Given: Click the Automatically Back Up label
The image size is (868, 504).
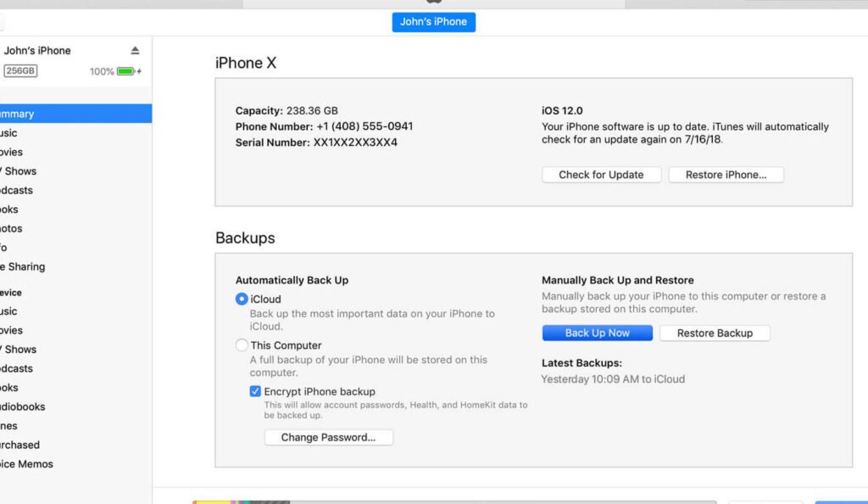Looking at the screenshot, I should coord(292,280).
